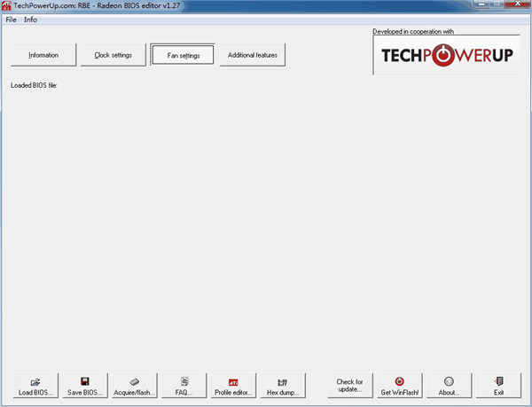Launch the ATI Profile editor
Image resolution: width=532 pixels, height=407 pixels.
(233, 386)
